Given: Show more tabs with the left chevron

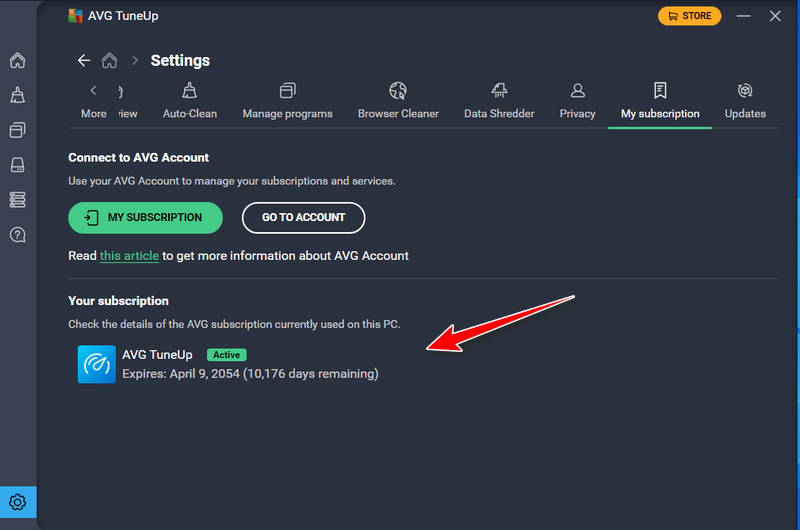Looking at the screenshot, I should click(93, 91).
